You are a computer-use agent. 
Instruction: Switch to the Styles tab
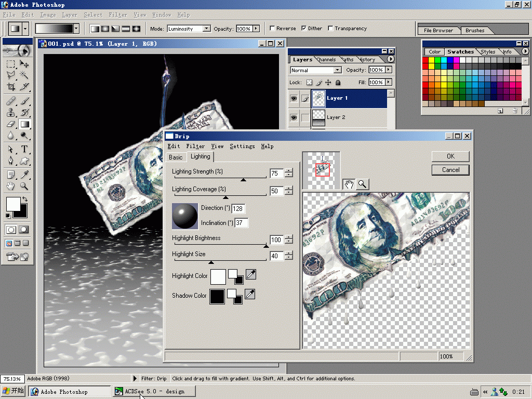[487, 52]
